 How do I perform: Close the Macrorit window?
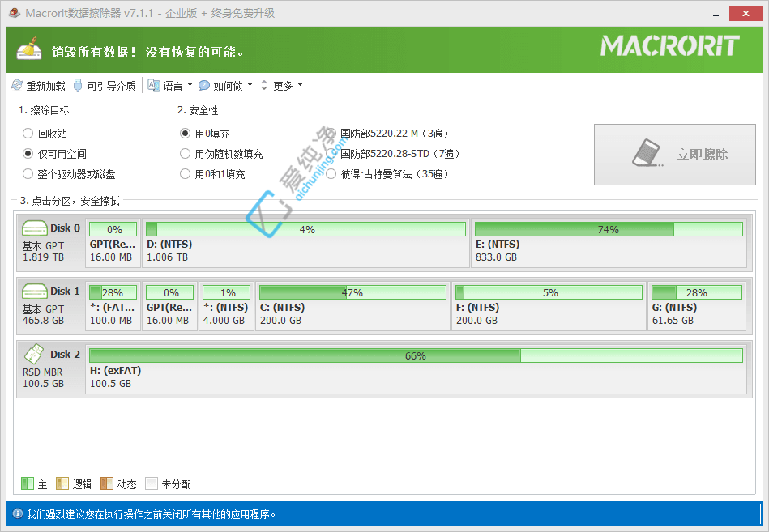tap(746, 13)
